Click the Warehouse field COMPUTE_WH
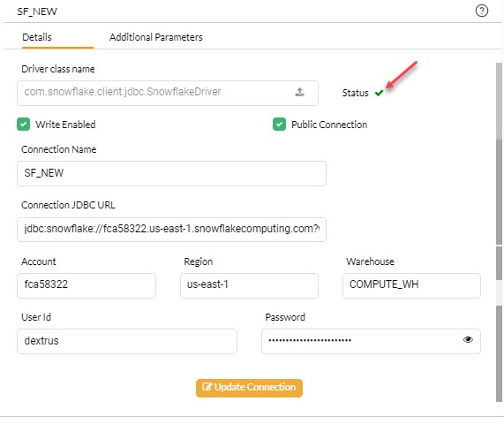Screen dimensions: 504x424 pos(411,285)
